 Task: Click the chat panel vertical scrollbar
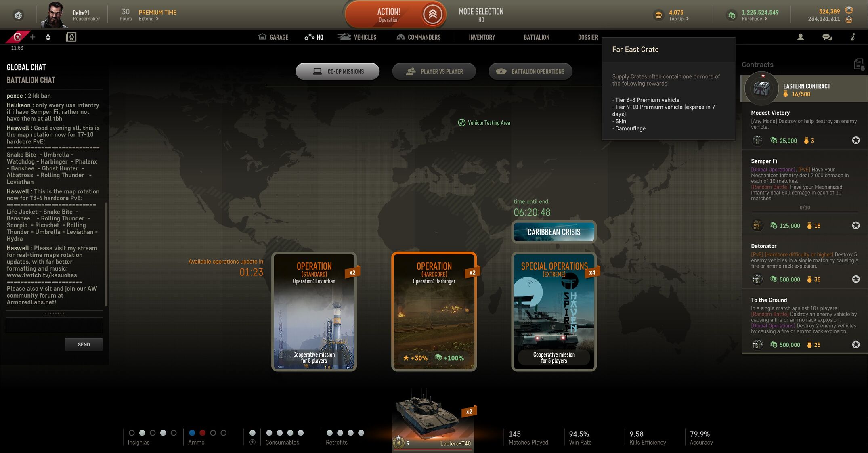point(106,254)
